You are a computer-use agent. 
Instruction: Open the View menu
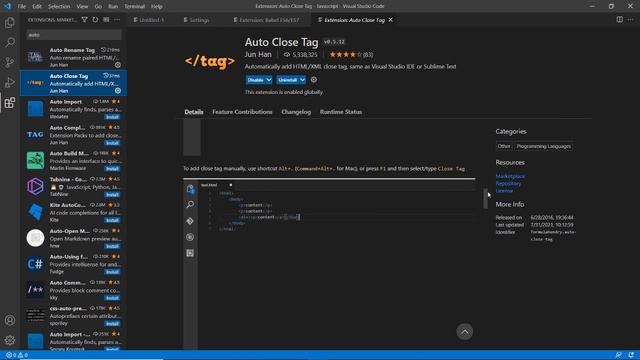tap(82, 7)
